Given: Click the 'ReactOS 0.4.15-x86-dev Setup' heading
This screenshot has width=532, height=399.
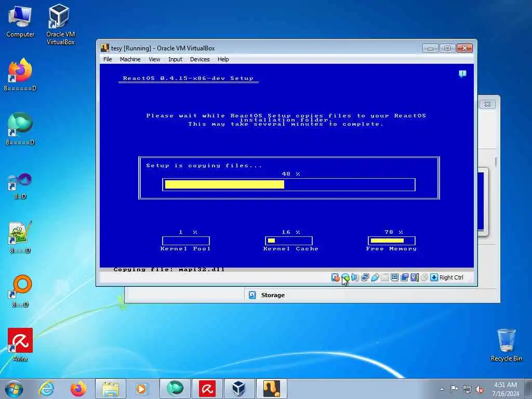Looking at the screenshot, I should point(188,78).
